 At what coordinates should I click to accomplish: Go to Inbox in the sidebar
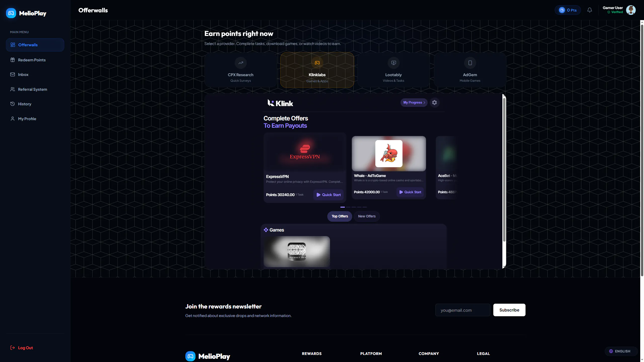pyautogui.click(x=35, y=74)
